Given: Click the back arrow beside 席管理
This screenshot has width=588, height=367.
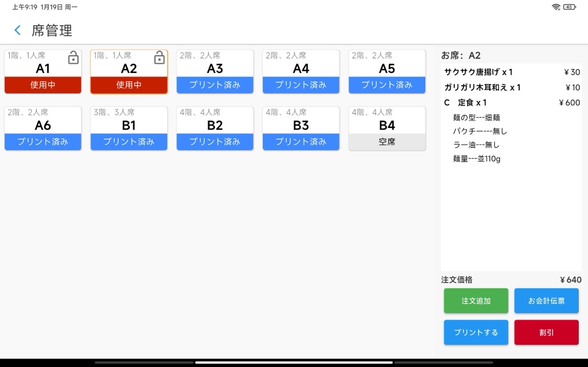Looking at the screenshot, I should pyautogui.click(x=17, y=30).
